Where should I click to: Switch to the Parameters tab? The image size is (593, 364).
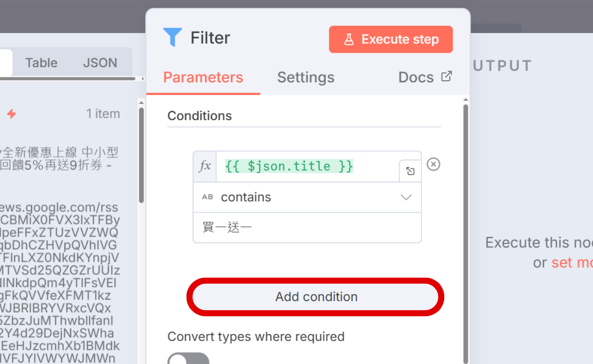coord(203,77)
